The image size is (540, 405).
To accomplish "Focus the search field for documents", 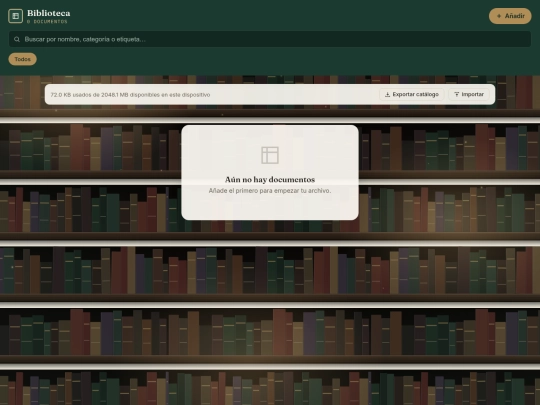I will 270,39.
